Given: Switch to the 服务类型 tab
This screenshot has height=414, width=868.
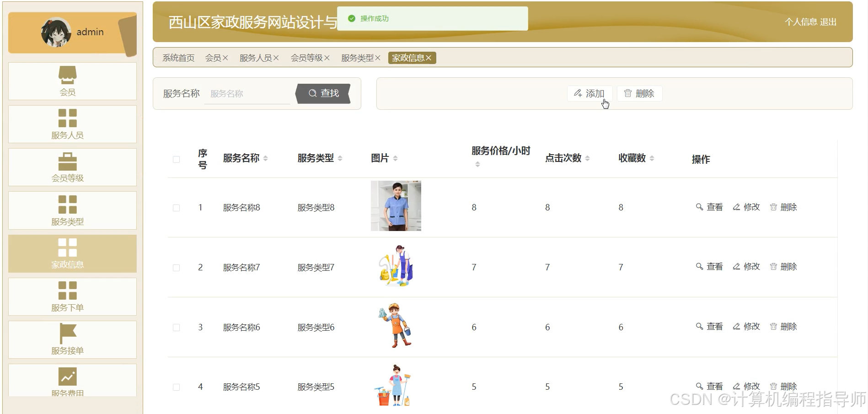Looking at the screenshot, I should coord(358,58).
